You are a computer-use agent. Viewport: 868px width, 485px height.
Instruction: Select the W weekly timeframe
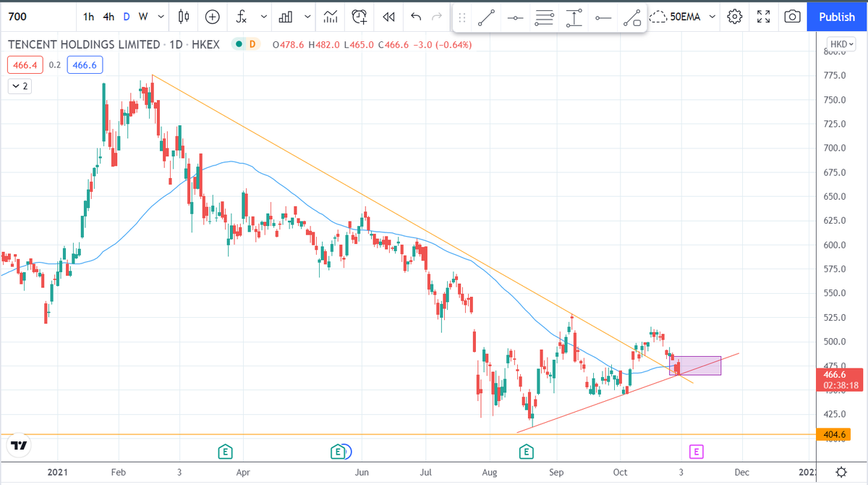(x=143, y=16)
